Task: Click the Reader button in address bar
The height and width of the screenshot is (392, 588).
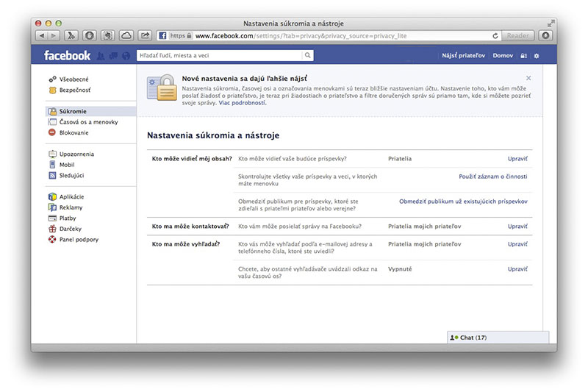Action: pyautogui.click(x=517, y=35)
